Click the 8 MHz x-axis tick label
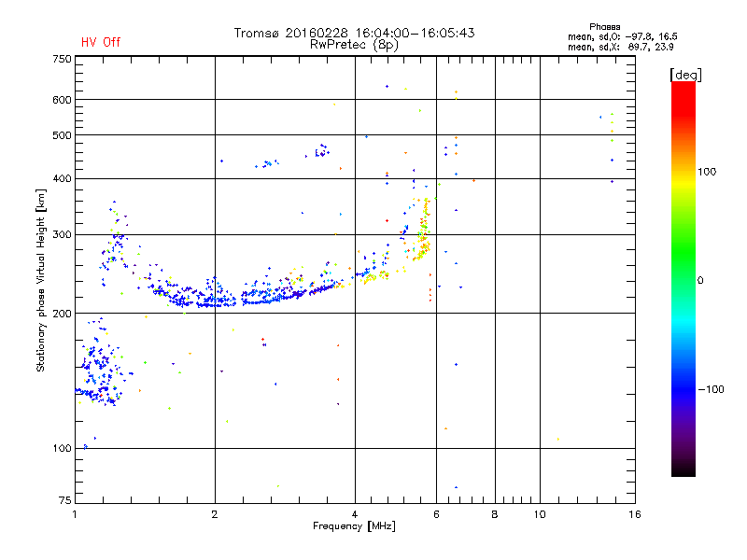747x560 pixels. 495,514
